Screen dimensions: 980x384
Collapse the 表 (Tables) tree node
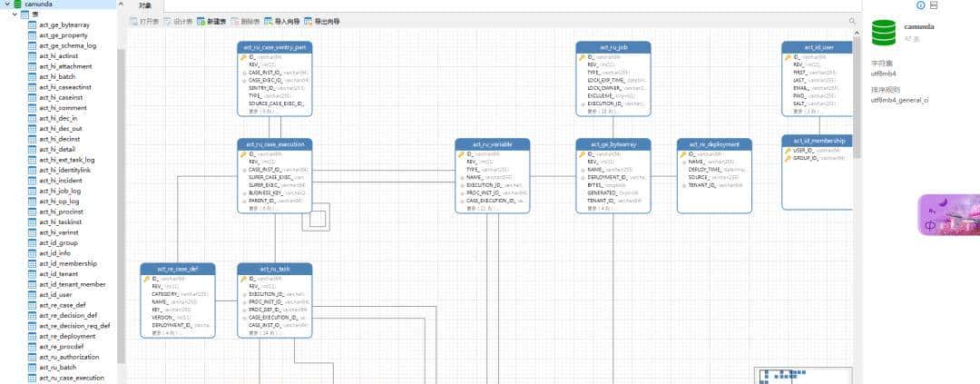[15, 15]
